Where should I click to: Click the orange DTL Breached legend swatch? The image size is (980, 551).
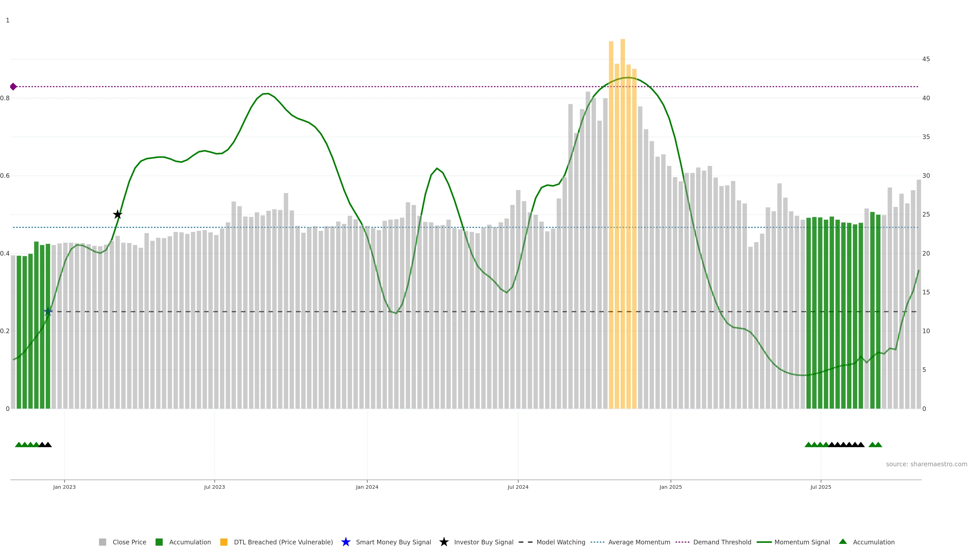pyautogui.click(x=224, y=542)
